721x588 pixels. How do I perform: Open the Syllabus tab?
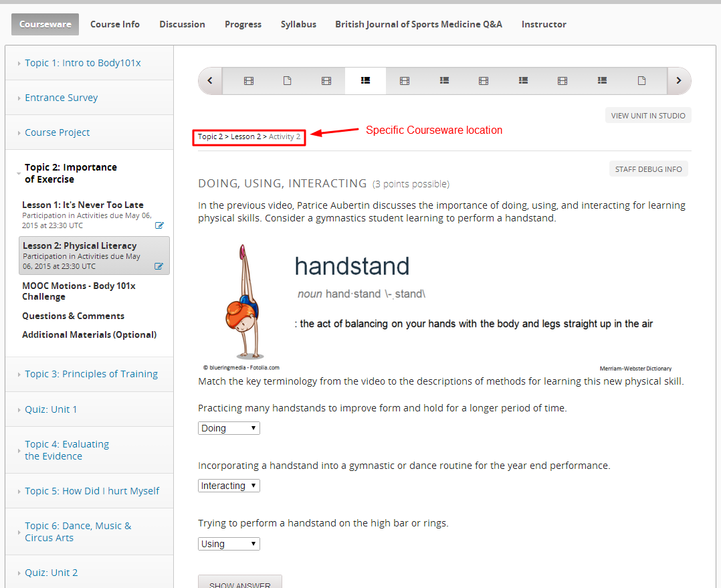point(298,24)
